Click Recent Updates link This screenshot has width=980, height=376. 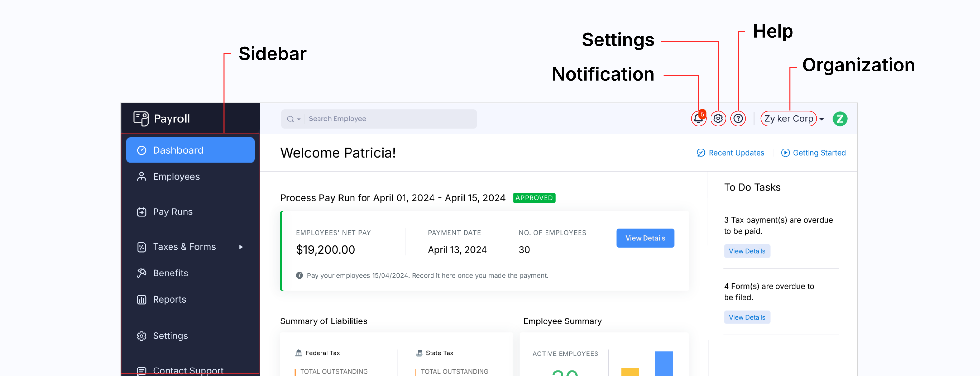tap(730, 152)
